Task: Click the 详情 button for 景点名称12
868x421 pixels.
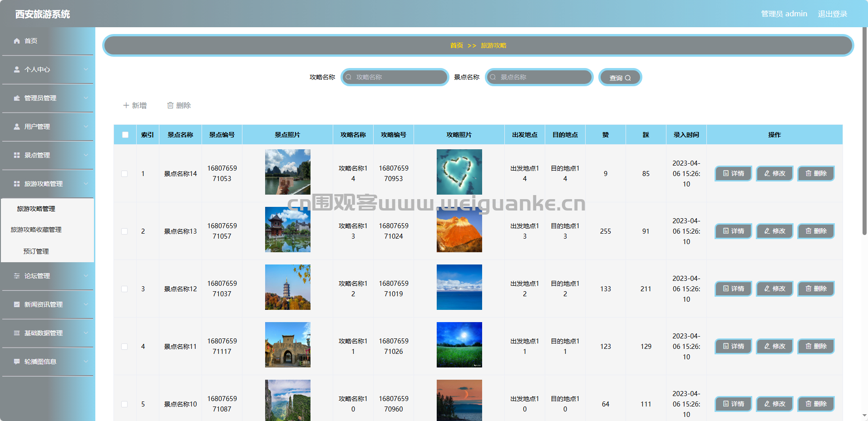Action: [734, 289]
